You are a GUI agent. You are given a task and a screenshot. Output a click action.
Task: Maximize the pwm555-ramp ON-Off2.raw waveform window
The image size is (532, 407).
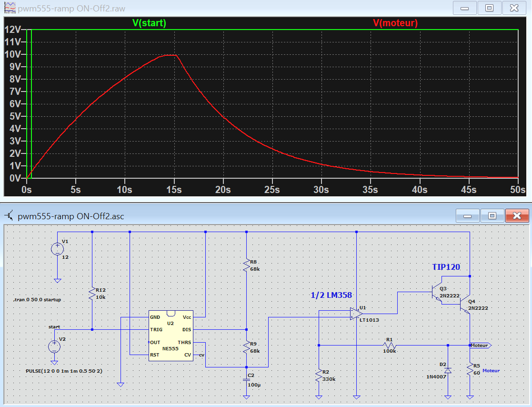[489, 8]
